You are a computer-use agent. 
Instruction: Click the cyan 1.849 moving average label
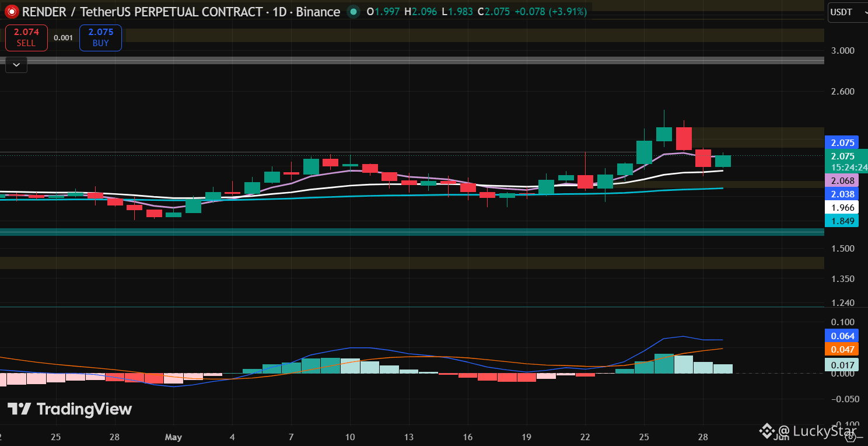tap(842, 221)
